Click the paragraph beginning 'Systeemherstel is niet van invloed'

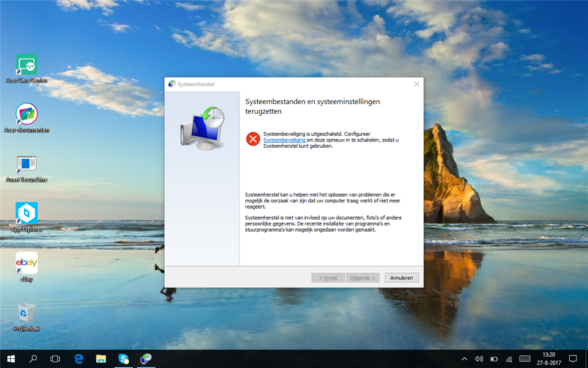coord(323,224)
